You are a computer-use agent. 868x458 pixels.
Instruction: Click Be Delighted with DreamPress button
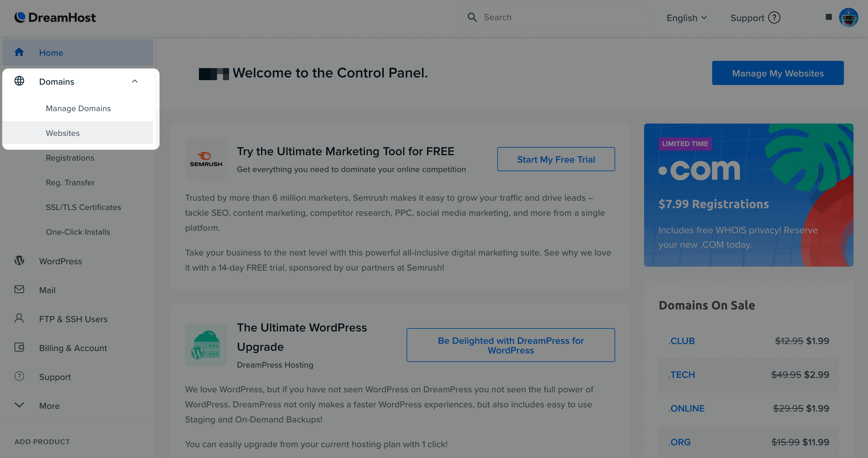[511, 345]
